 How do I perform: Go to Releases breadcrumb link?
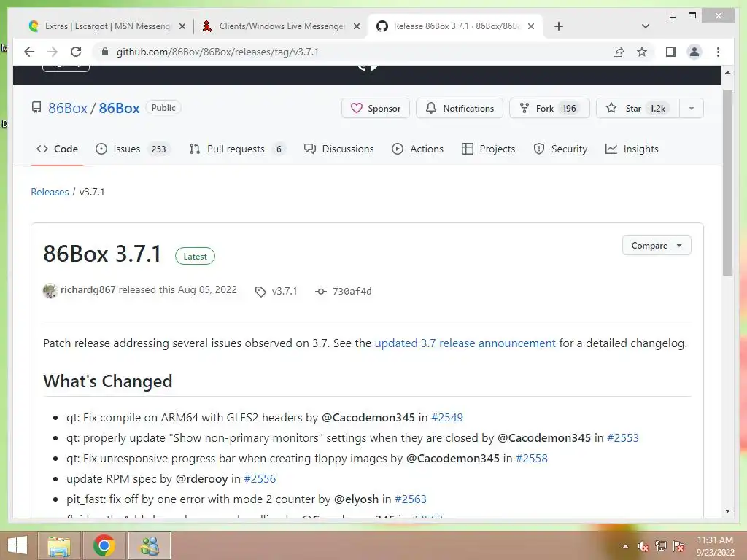coord(50,192)
